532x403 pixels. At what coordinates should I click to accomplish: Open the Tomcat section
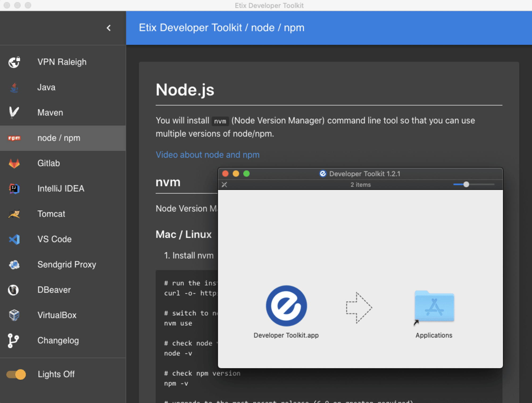[63, 214]
